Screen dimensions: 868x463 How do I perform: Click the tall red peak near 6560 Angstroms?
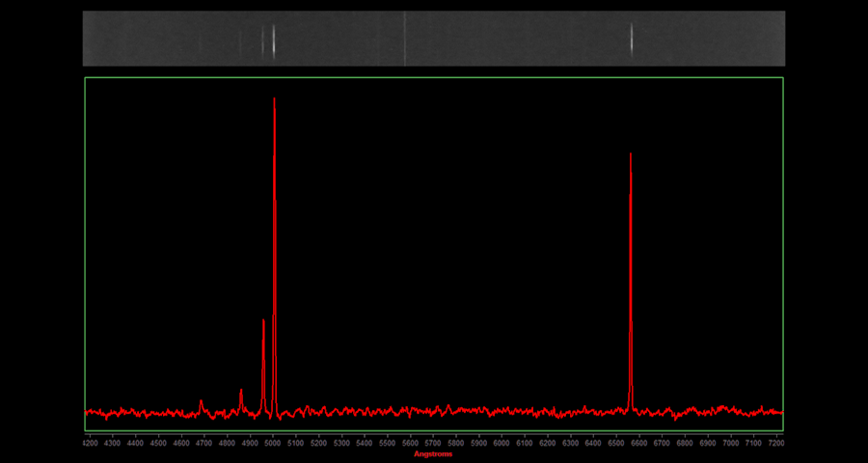click(x=631, y=156)
